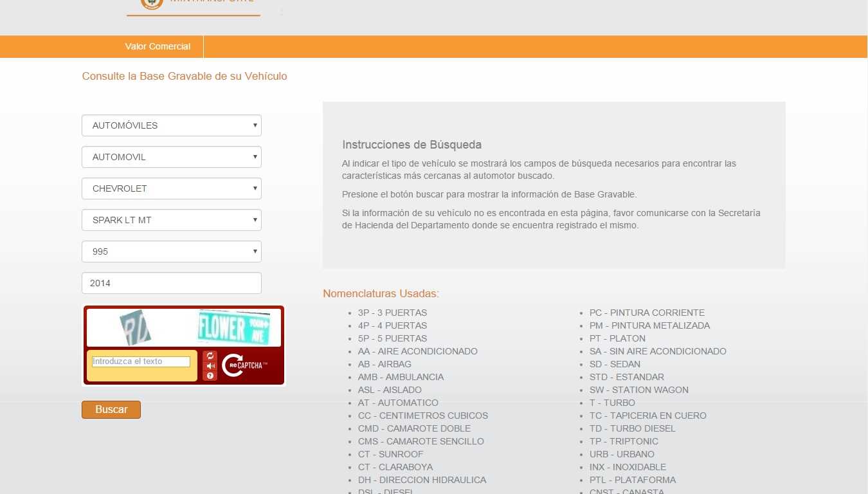Screen dimensions: 868x494
Task: Expand the 995 engine displacement dropdown
Action: (171, 252)
